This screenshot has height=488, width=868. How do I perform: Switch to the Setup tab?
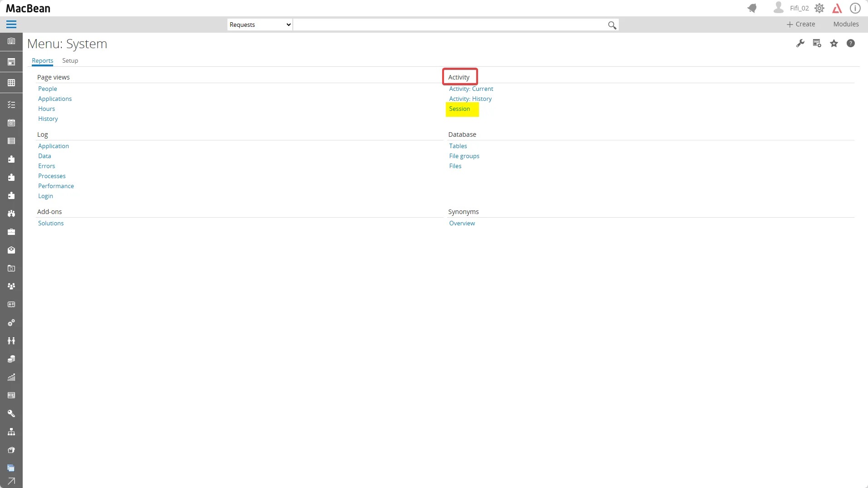(70, 60)
